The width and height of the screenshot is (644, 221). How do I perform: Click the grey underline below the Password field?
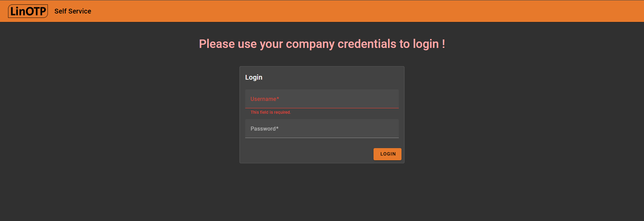coord(322,138)
